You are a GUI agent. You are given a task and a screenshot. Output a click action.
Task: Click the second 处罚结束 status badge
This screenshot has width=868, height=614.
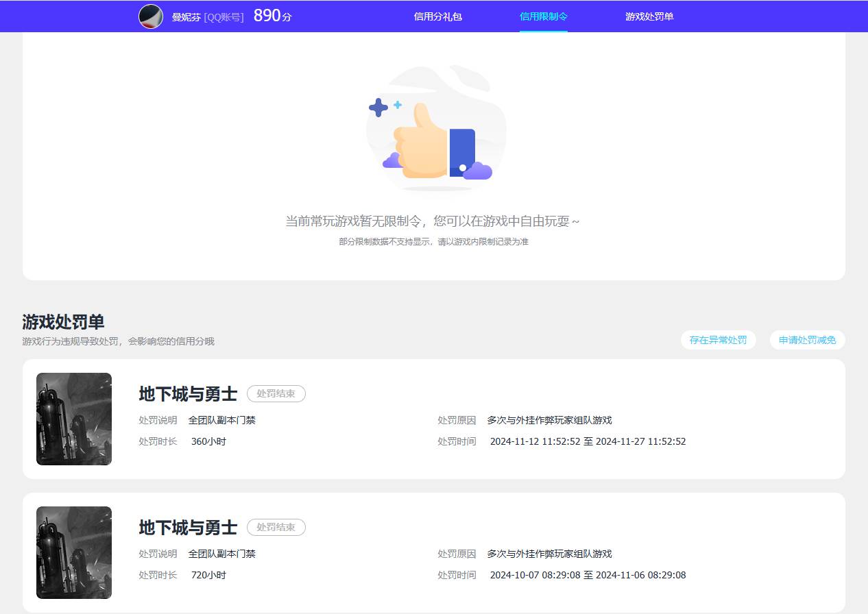click(276, 527)
